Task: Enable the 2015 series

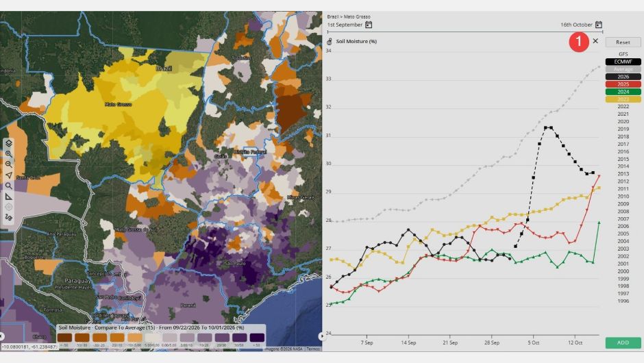Action: coord(623,159)
